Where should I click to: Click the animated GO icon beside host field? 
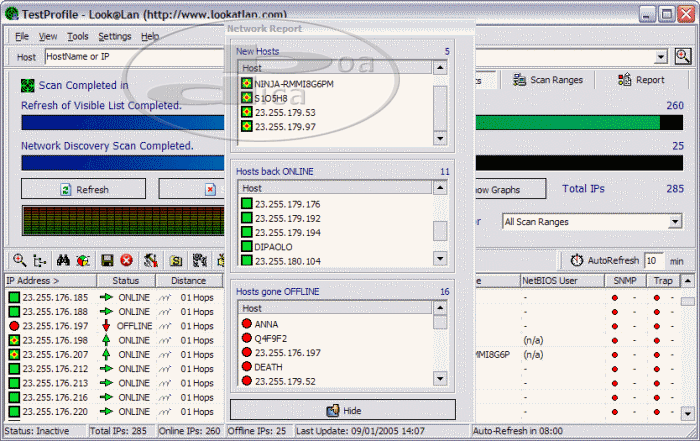[683, 58]
